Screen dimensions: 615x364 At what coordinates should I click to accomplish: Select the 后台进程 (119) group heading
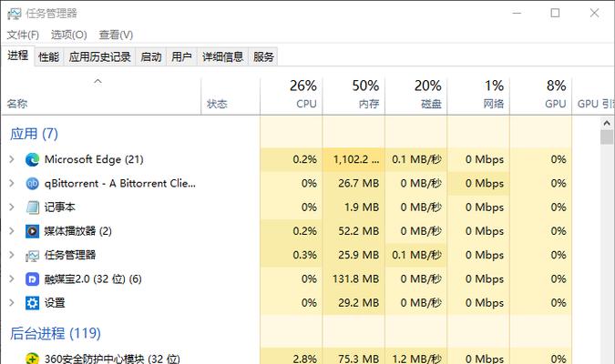56,333
